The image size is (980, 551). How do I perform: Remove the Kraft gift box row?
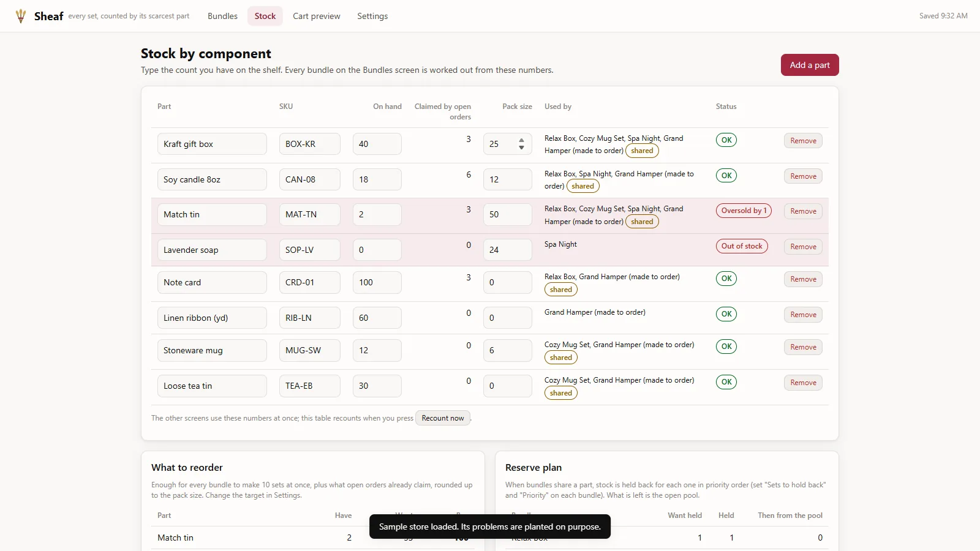tap(803, 141)
